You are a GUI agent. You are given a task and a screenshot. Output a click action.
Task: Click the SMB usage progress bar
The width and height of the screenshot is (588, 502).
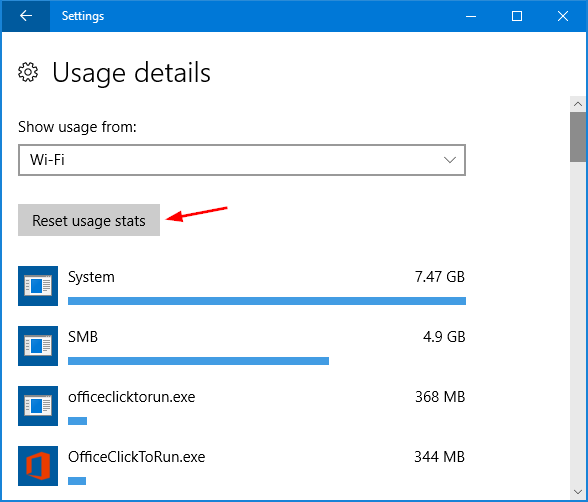(x=198, y=361)
